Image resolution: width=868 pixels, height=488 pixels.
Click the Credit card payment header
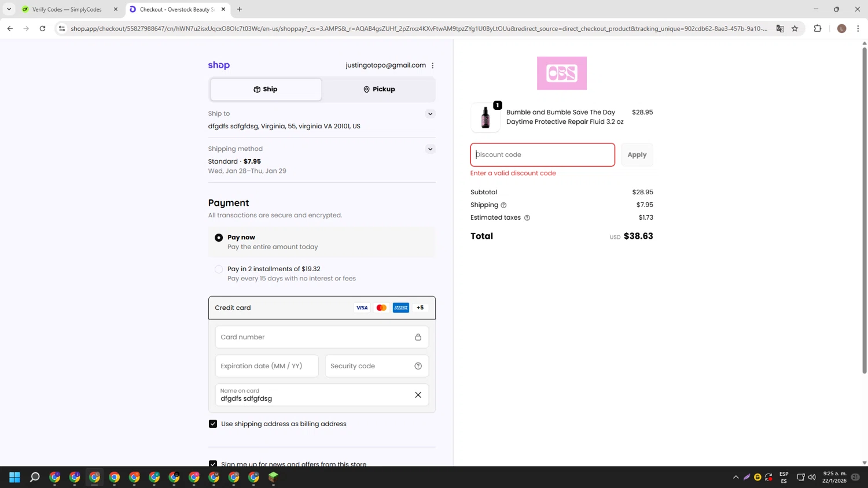tap(322, 308)
